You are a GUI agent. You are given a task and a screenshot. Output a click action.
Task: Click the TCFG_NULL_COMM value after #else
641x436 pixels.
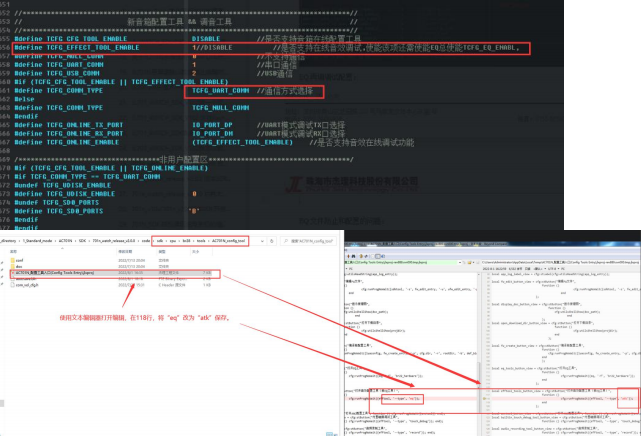click(x=220, y=108)
